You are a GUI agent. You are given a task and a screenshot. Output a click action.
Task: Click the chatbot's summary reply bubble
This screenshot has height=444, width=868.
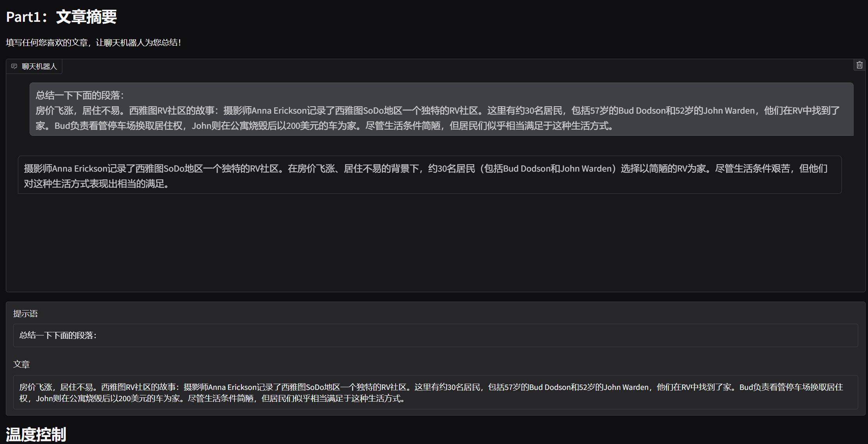click(430, 175)
